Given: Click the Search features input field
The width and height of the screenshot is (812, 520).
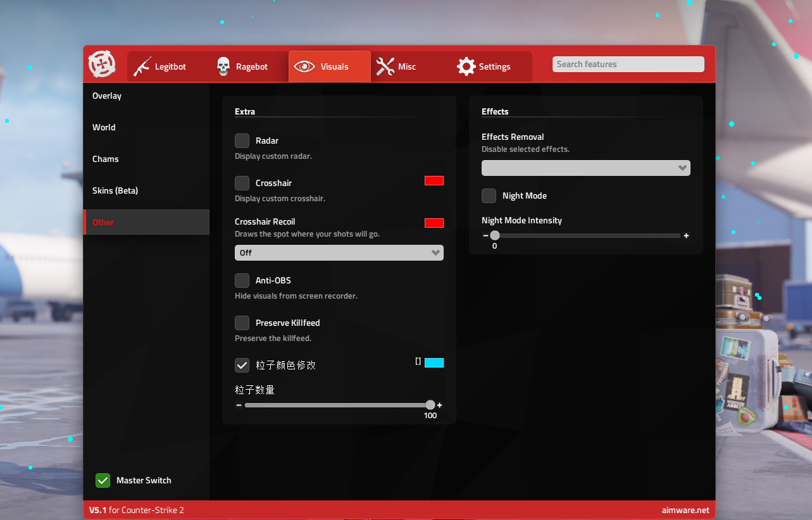Looking at the screenshot, I should point(628,64).
